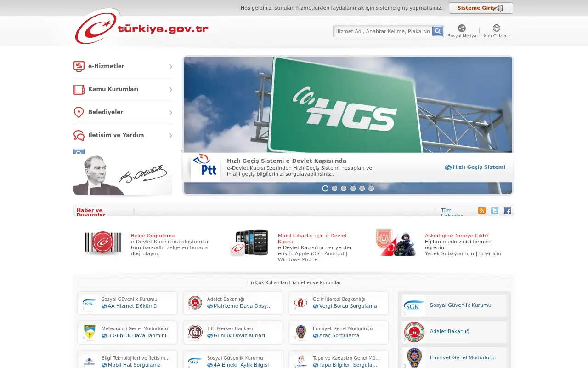Click the search magnifier button
This screenshot has width=588, height=368.
click(438, 31)
